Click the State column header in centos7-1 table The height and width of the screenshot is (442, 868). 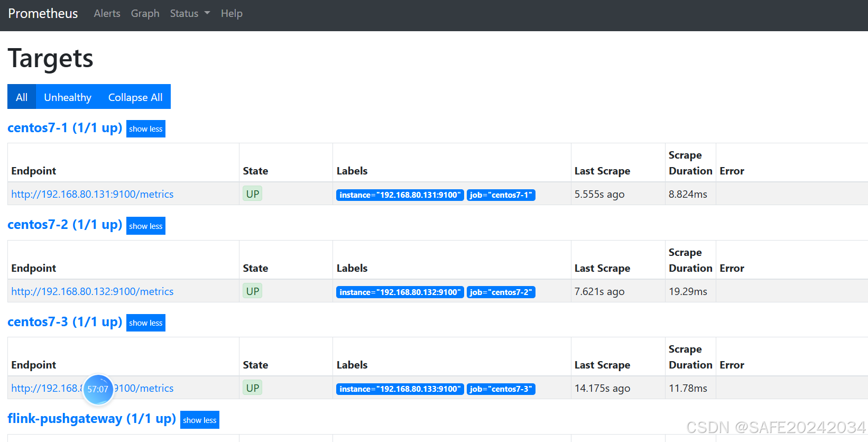pyautogui.click(x=255, y=171)
